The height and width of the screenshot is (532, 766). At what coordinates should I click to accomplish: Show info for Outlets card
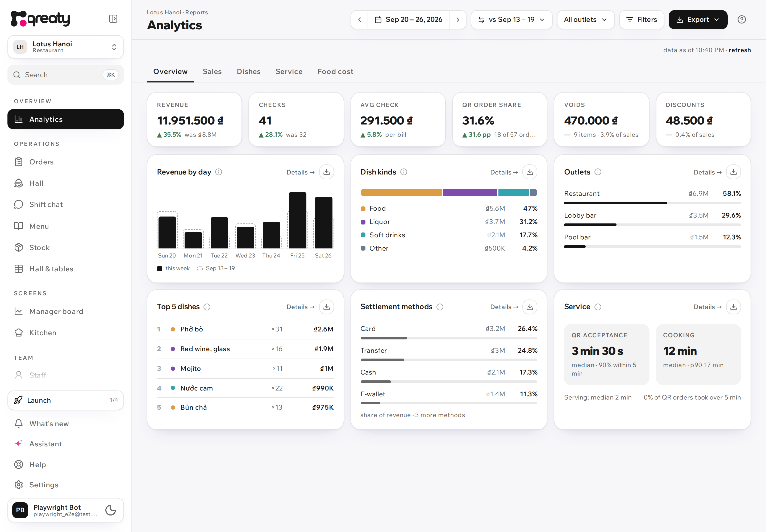click(x=598, y=172)
